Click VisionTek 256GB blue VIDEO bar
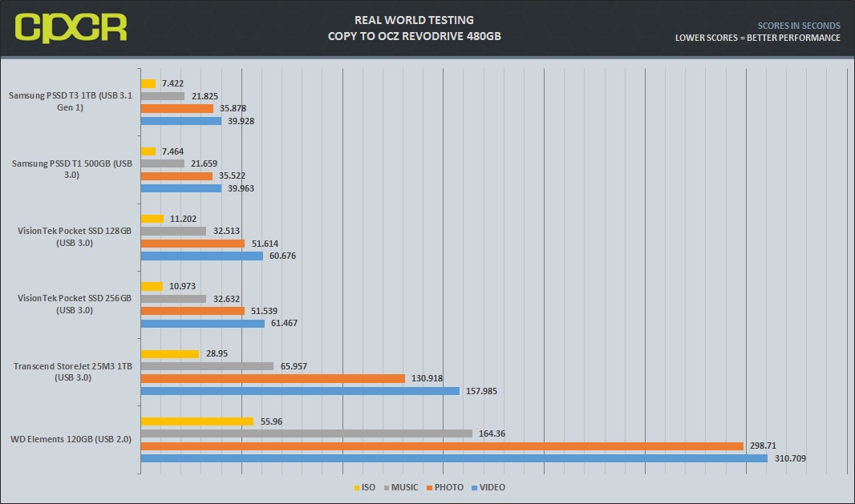 [x=203, y=324]
